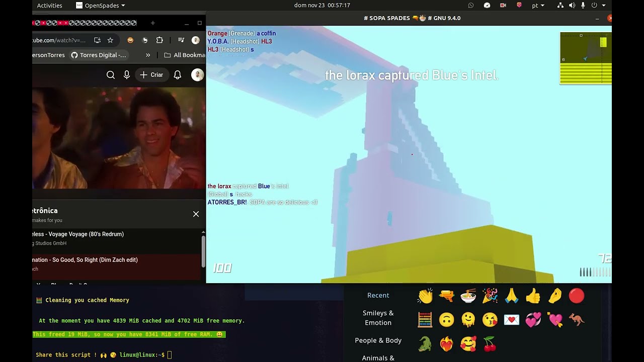Open YouTube notifications bell
644x362 pixels.
(x=177, y=75)
